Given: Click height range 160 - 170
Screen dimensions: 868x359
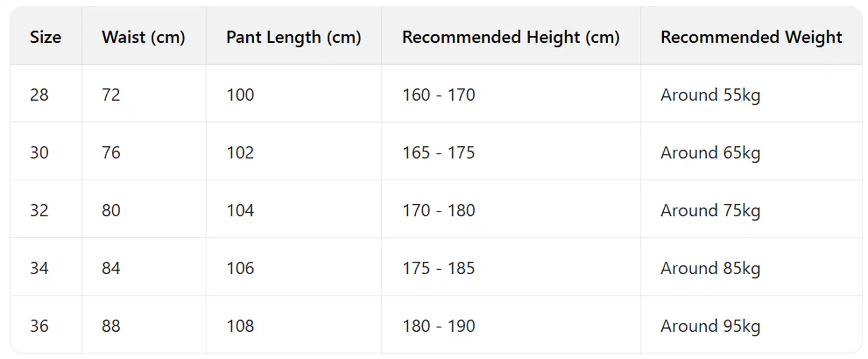Looking at the screenshot, I should pyautogui.click(x=438, y=95).
